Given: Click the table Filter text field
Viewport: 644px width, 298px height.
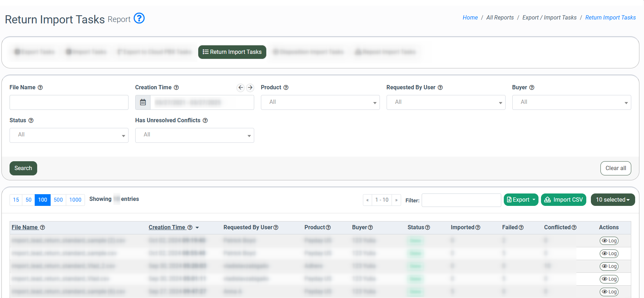Looking at the screenshot, I should (461, 200).
